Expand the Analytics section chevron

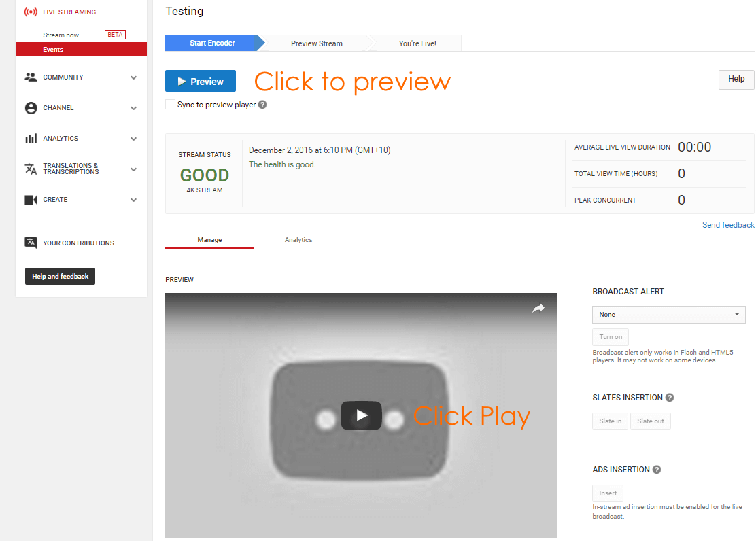[x=133, y=139]
